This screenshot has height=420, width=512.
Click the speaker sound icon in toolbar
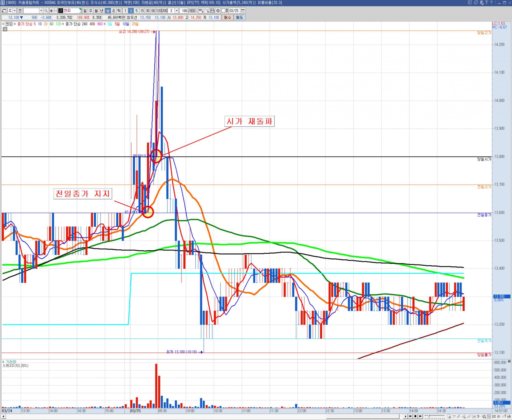(52, 11)
